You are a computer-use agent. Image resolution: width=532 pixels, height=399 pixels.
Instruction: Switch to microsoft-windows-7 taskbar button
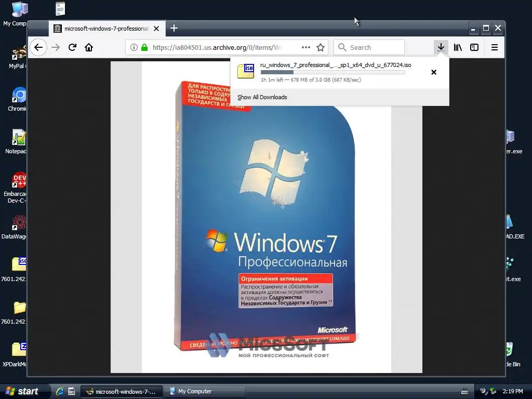point(122,392)
